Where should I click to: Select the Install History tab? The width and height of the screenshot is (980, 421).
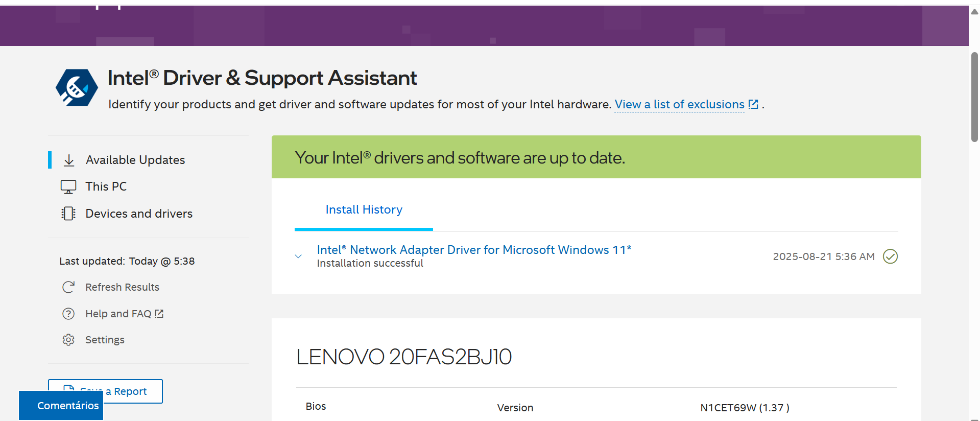(x=364, y=209)
